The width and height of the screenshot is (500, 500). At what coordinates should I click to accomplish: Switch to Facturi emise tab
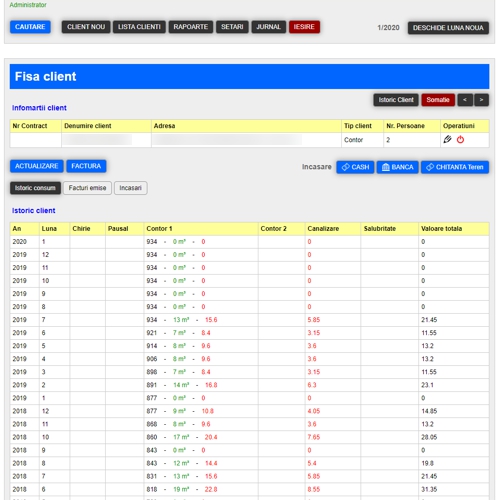coord(87,188)
